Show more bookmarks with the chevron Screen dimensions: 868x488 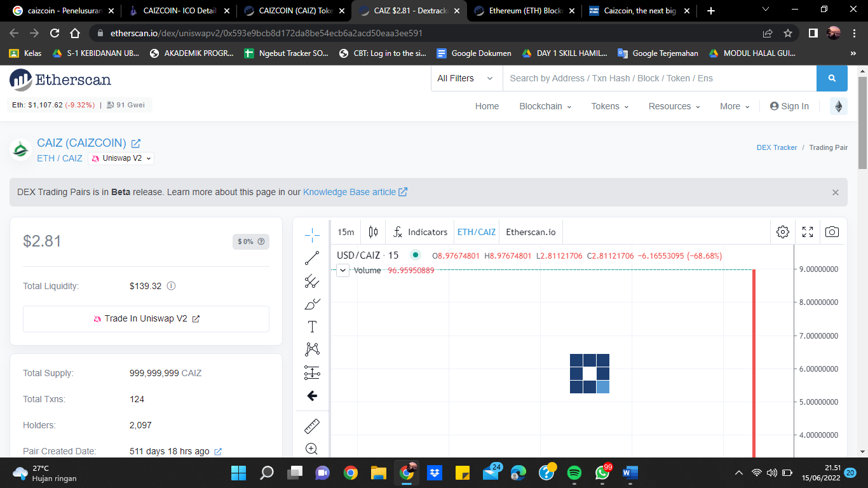(853, 53)
